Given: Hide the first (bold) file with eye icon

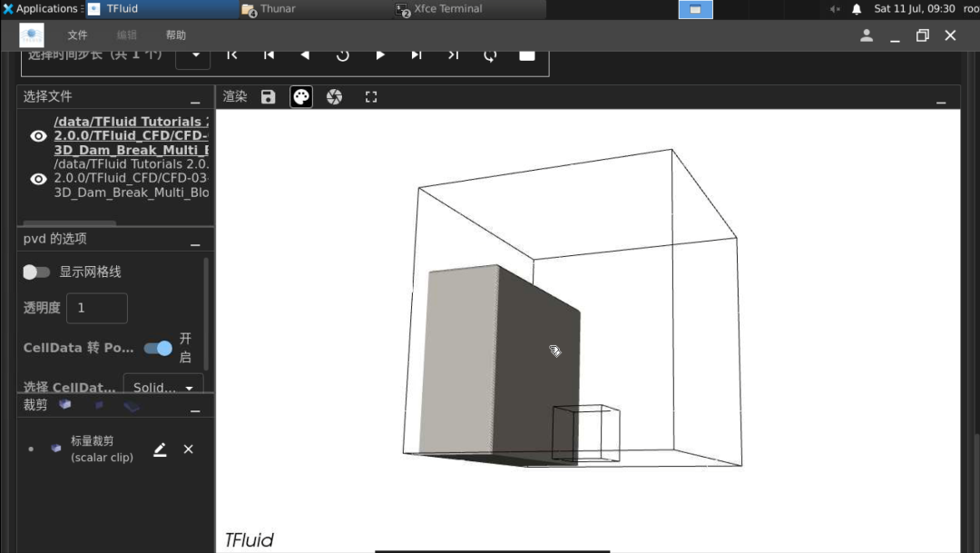Looking at the screenshot, I should coord(39,135).
